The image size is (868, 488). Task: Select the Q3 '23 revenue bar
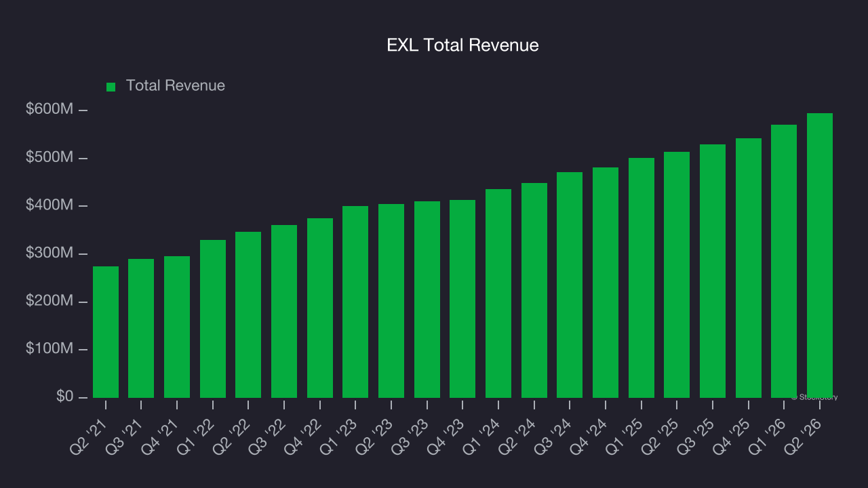click(427, 300)
